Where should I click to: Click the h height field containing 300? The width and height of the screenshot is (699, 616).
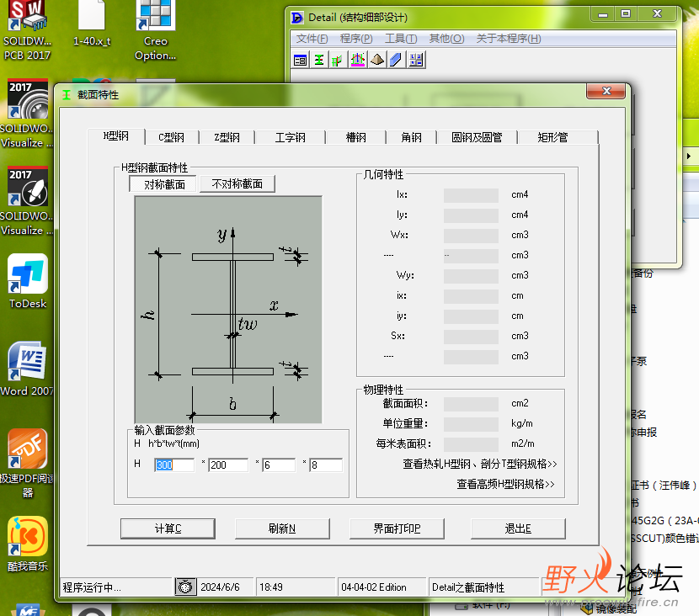point(174,465)
